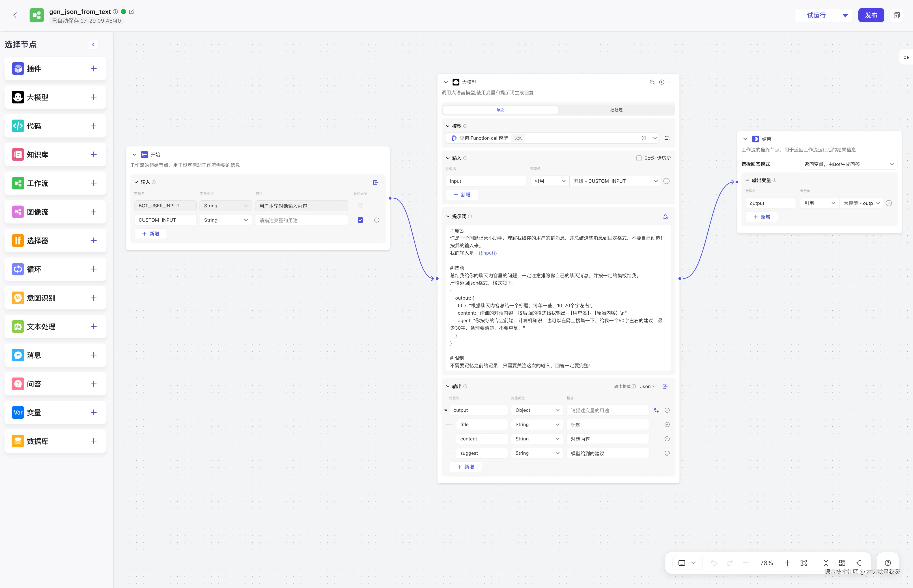Collapse the 提示词 section
This screenshot has width=913, height=588.
coord(448,217)
